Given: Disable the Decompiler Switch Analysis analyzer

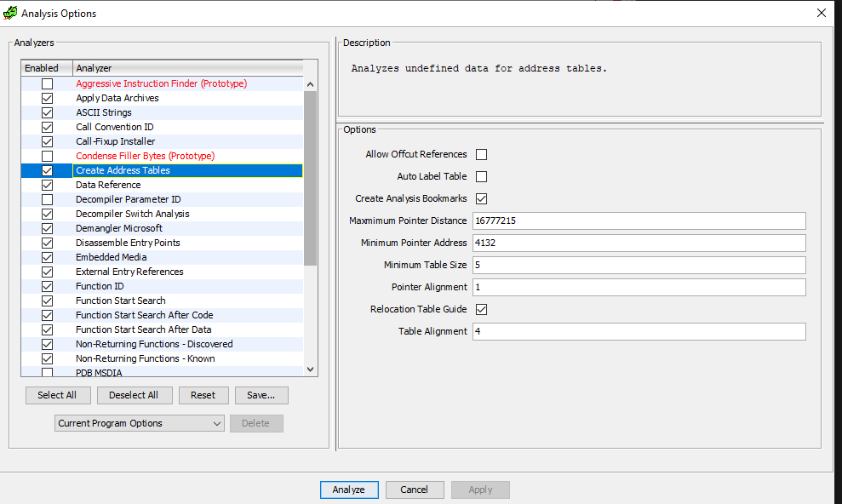Looking at the screenshot, I should [x=47, y=214].
